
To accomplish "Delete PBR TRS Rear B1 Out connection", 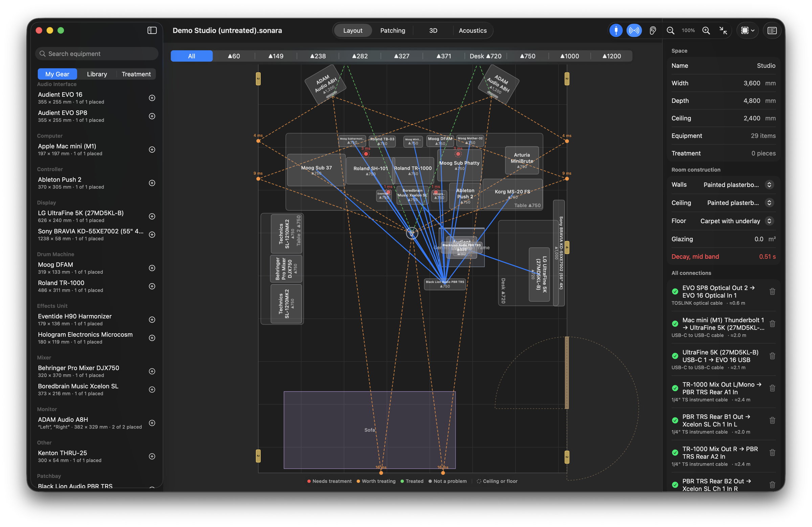I will click(772, 421).
